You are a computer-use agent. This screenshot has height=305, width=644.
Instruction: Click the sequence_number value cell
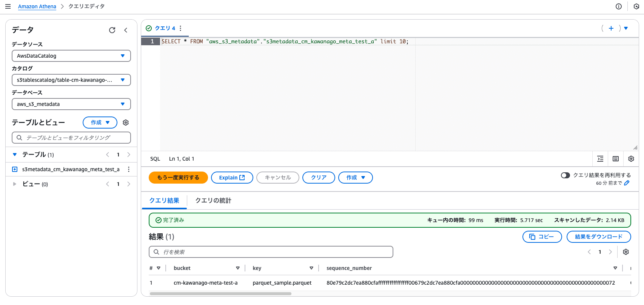coord(471,283)
